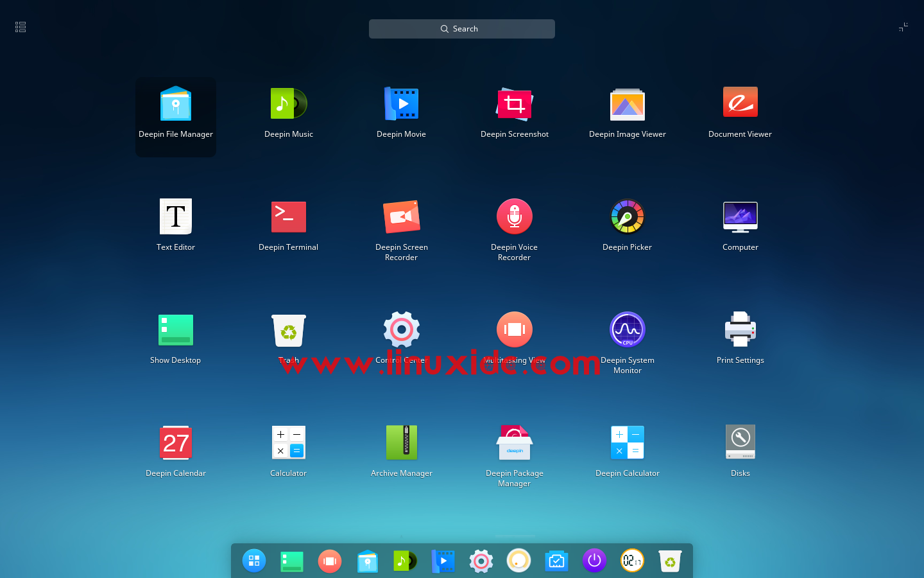Screen dimensions: 924x578
Task: Open Deepin File Manager from the launcher grid
Action: click(x=176, y=117)
